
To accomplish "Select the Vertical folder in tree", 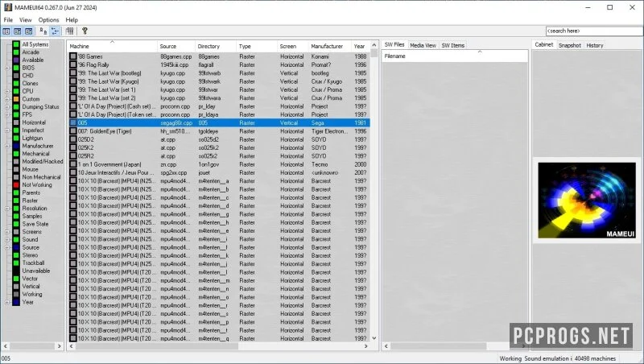I will (x=31, y=287).
